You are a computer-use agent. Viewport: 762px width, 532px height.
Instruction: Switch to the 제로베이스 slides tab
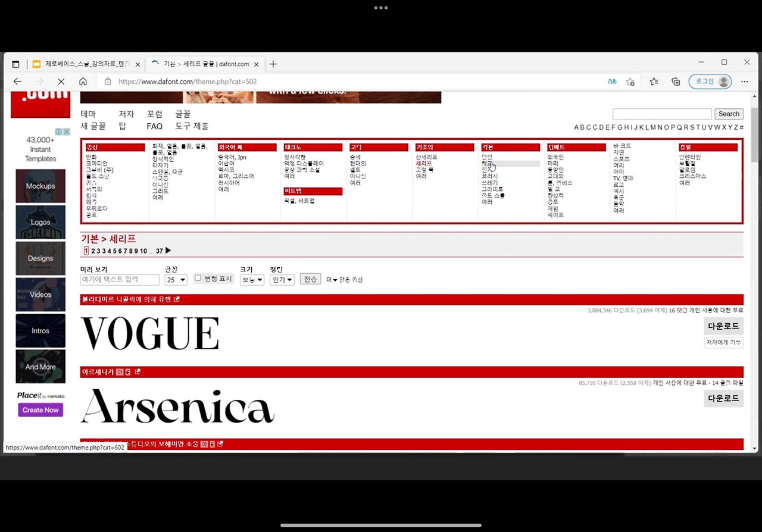coord(87,64)
